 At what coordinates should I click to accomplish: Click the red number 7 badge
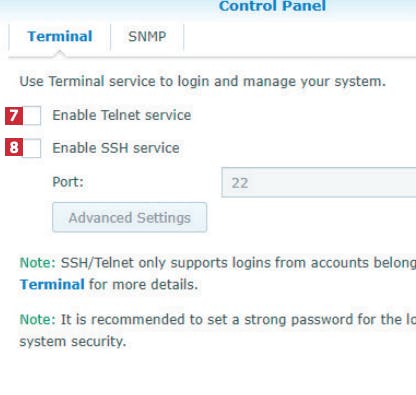coord(14,116)
